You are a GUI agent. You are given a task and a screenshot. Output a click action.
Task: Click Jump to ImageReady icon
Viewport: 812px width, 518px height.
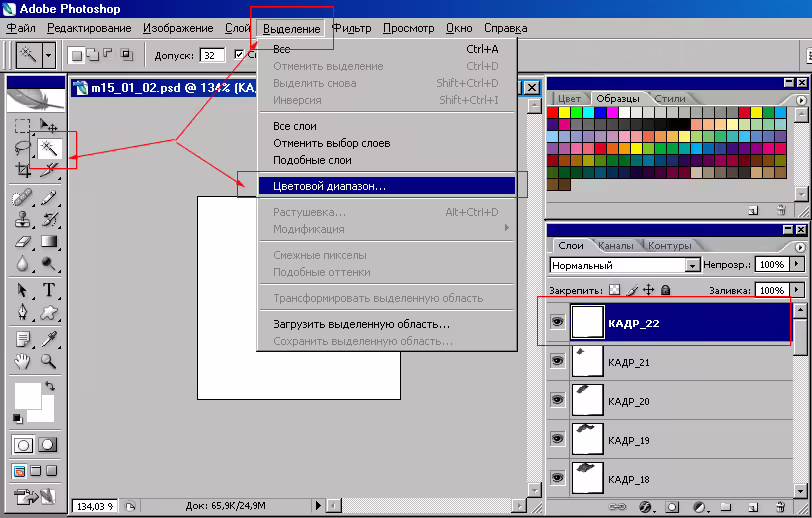point(35,497)
